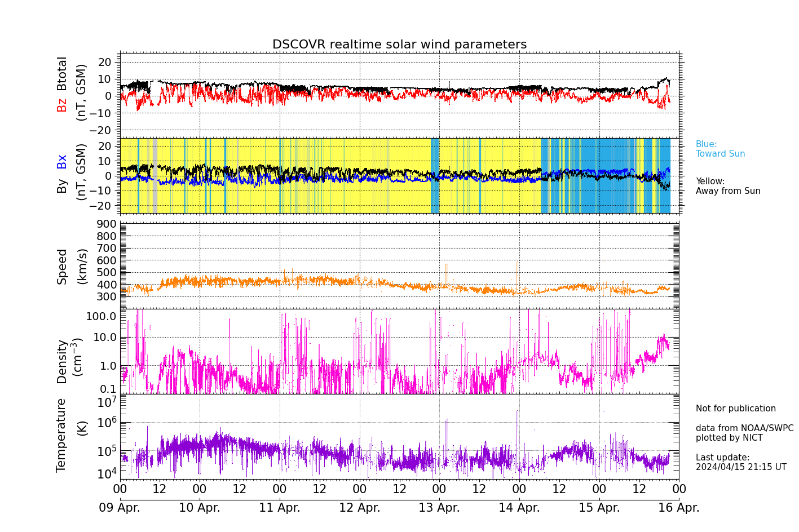Screen dimensions: 799x532
Task: Select the "15 Apr." date label
Action: click(x=599, y=508)
